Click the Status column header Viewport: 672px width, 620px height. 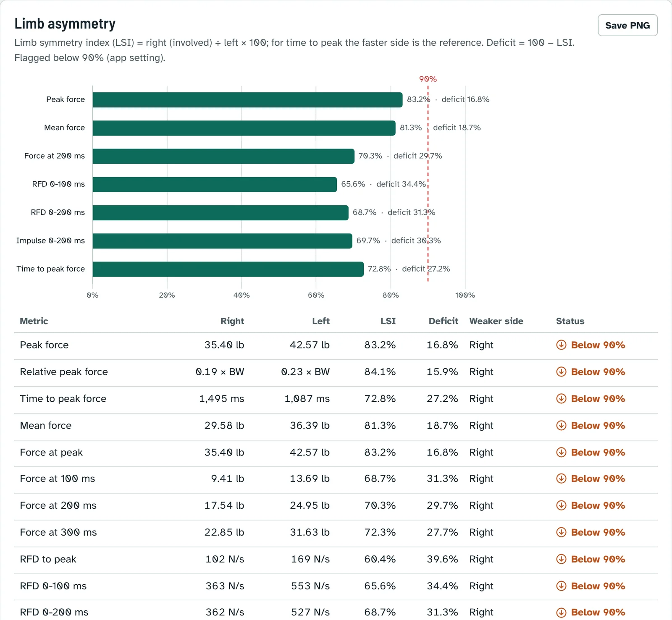[x=570, y=321]
